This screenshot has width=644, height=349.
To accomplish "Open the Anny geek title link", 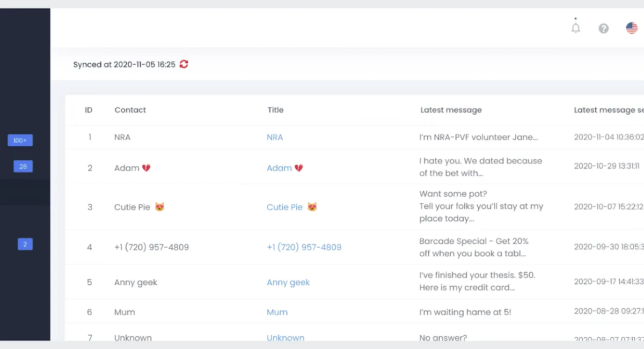I will (288, 283).
